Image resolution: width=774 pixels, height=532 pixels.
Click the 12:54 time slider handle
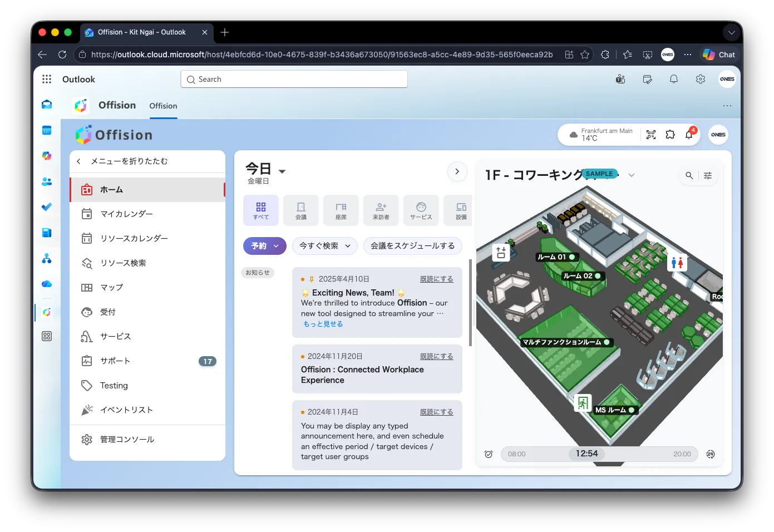click(587, 454)
